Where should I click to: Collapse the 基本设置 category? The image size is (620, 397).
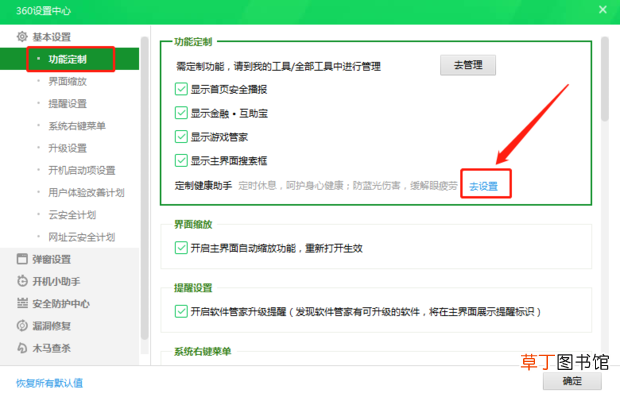coord(51,37)
